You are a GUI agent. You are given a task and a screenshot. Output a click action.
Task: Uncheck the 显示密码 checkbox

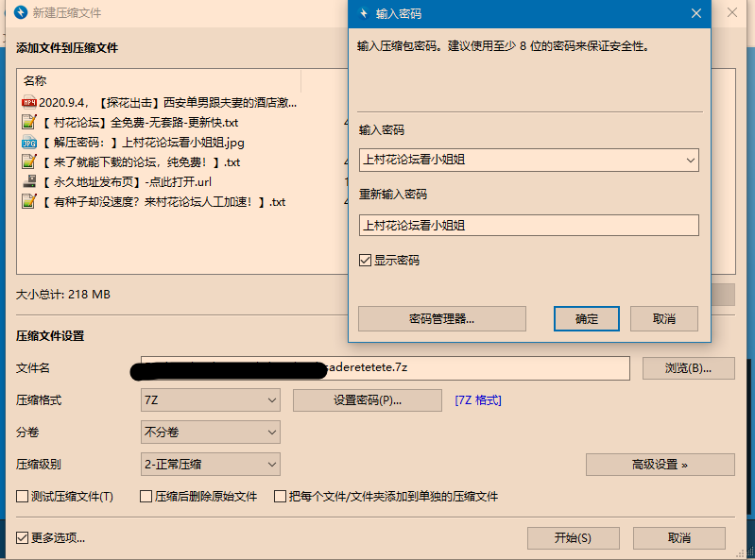pos(365,261)
